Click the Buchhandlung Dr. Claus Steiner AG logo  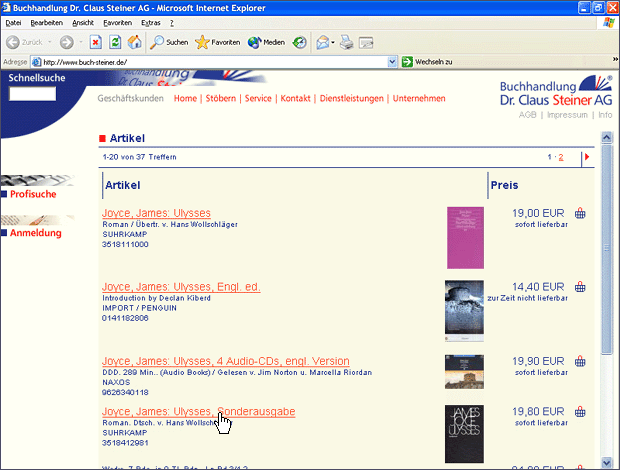[556, 91]
